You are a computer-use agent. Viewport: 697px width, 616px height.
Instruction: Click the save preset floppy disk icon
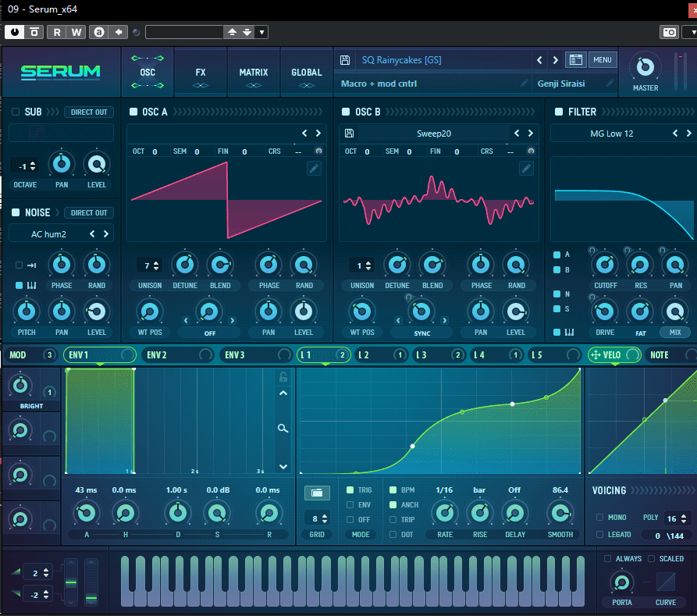pos(346,60)
